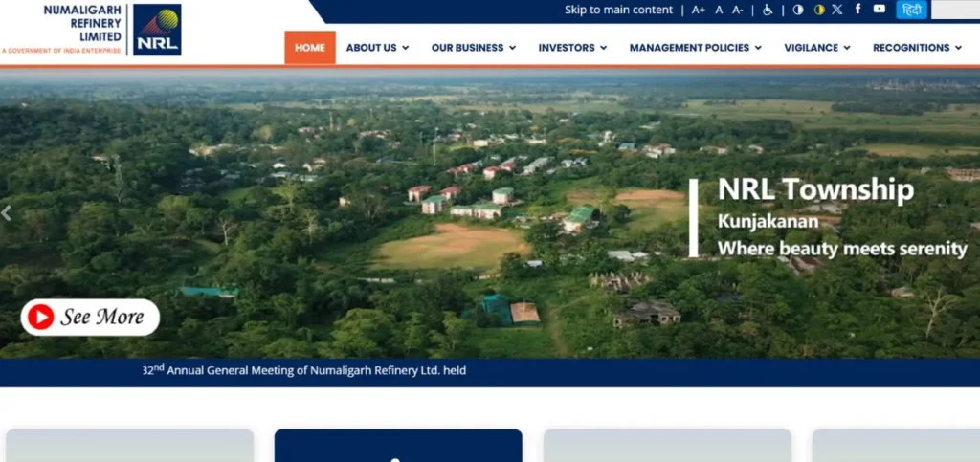The image size is (980, 462).
Task: Click the NRL Township banner heading
Action: [815, 189]
